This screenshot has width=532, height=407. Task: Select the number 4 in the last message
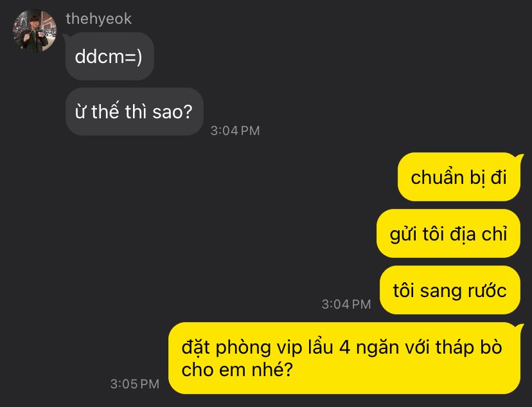[x=344, y=348]
